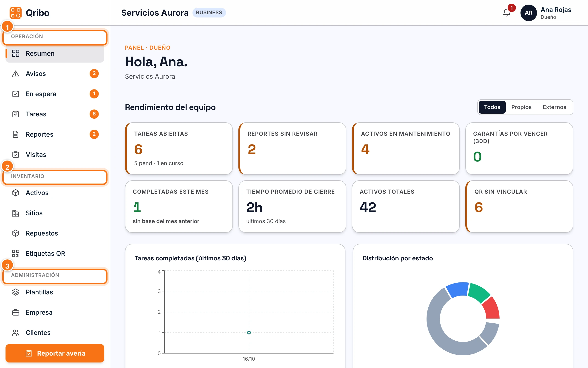
Task: Open the QR sin vincular card
Action: pos(519,206)
